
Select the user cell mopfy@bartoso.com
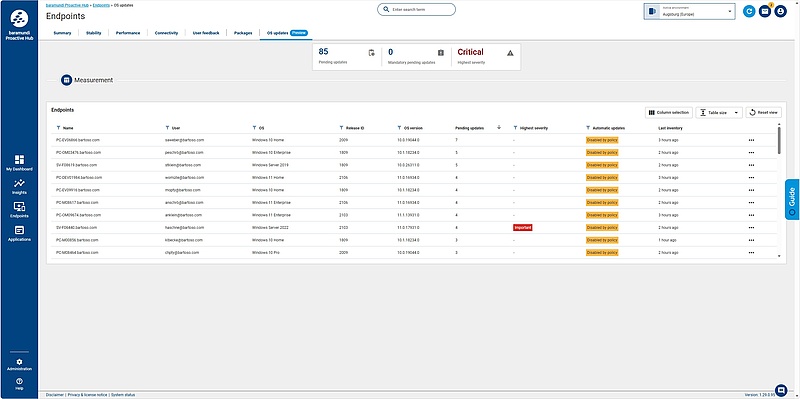(x=183, y=190)
